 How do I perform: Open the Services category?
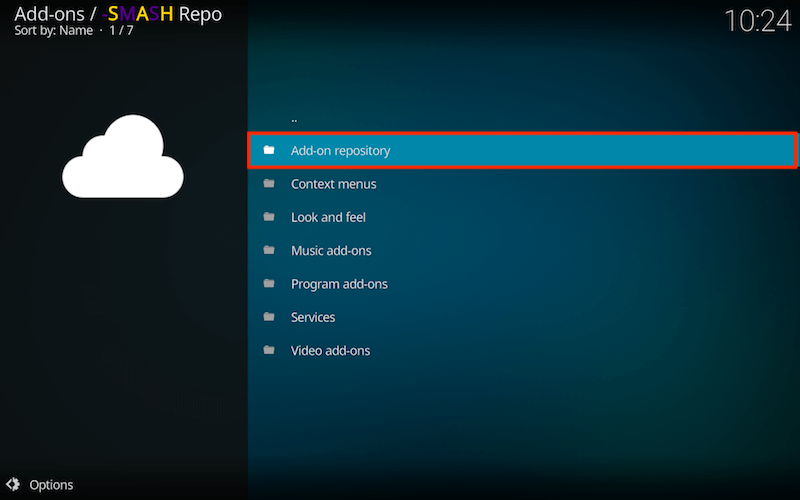[x=522, y=317]
